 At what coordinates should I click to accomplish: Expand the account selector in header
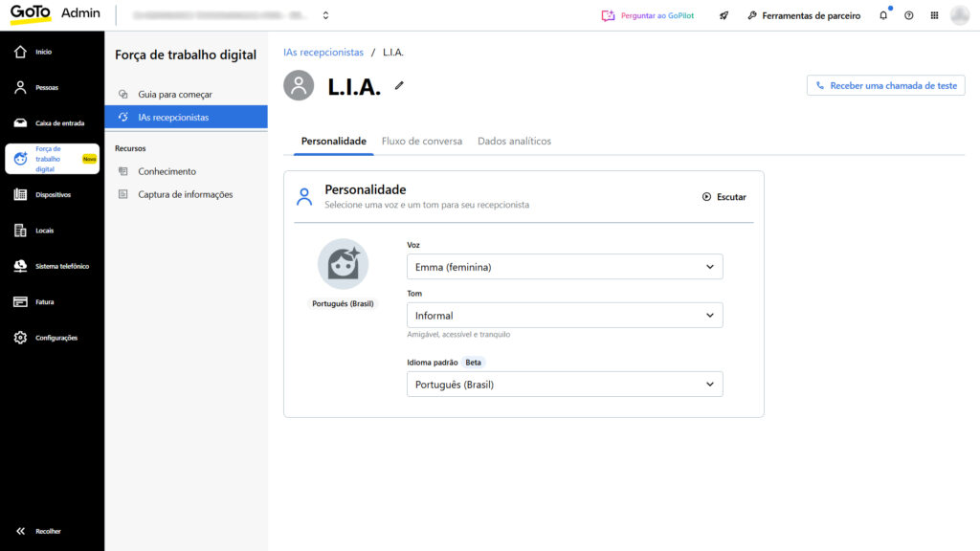(x=325, y=15)
